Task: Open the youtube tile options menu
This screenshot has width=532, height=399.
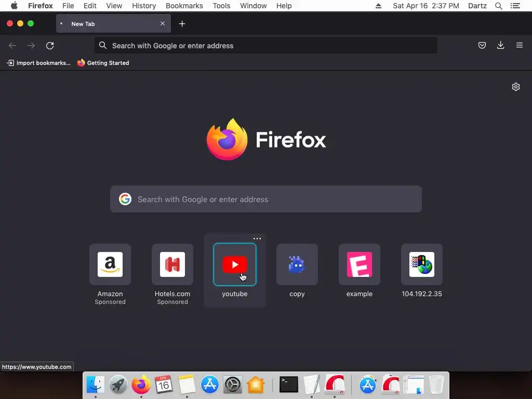Action: (257, 238)
